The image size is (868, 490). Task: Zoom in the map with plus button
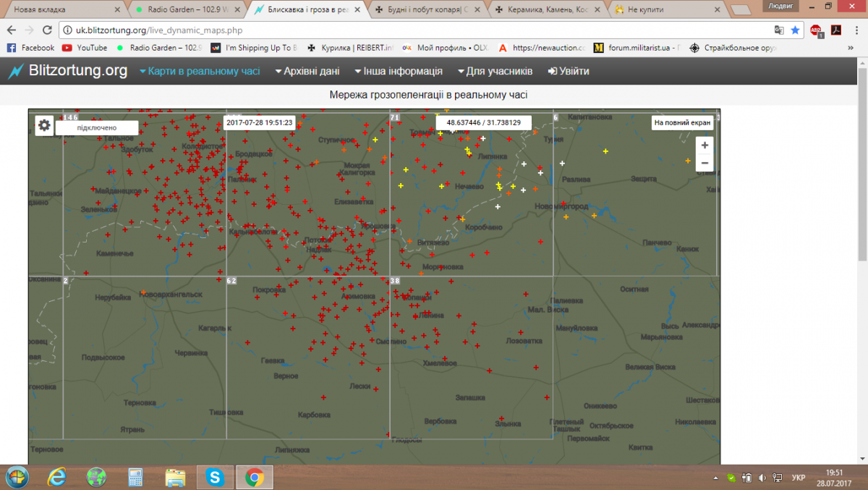pos(705,145)
